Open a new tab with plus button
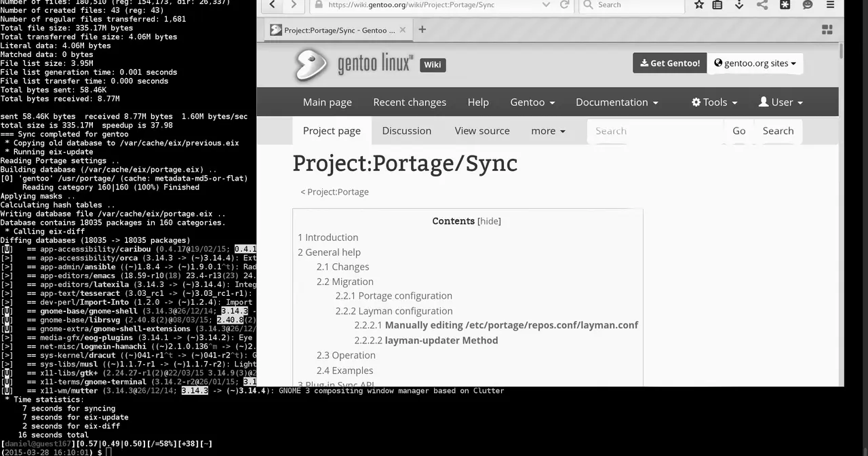868x456 pixels. click(422, 29)
